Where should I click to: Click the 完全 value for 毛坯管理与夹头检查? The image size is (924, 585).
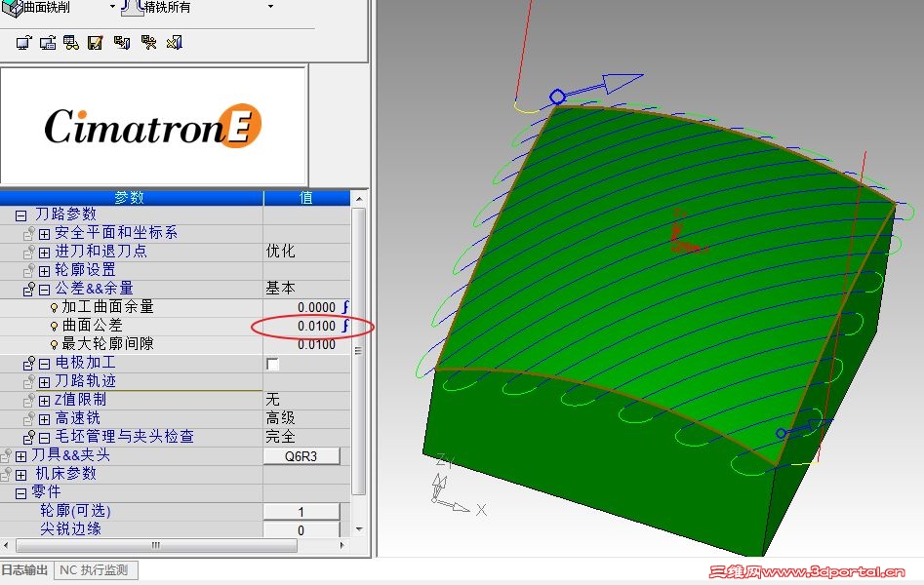280,437
